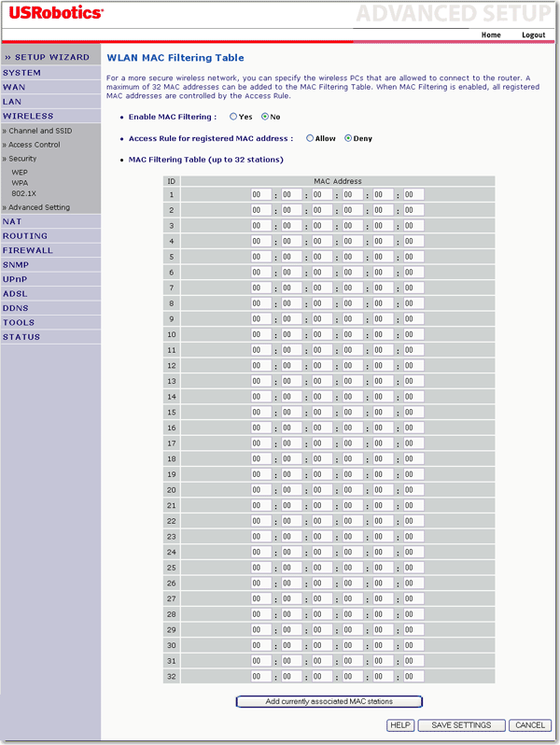
Task: Focus last MAC octet field of row 1
Action: (413, 194)
